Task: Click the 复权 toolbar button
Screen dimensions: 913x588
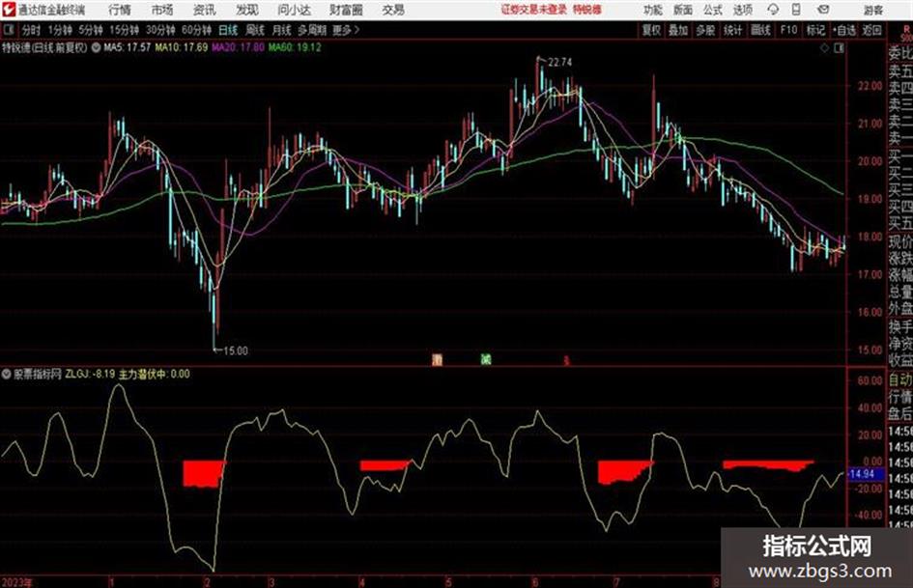Action: [651, 30]
